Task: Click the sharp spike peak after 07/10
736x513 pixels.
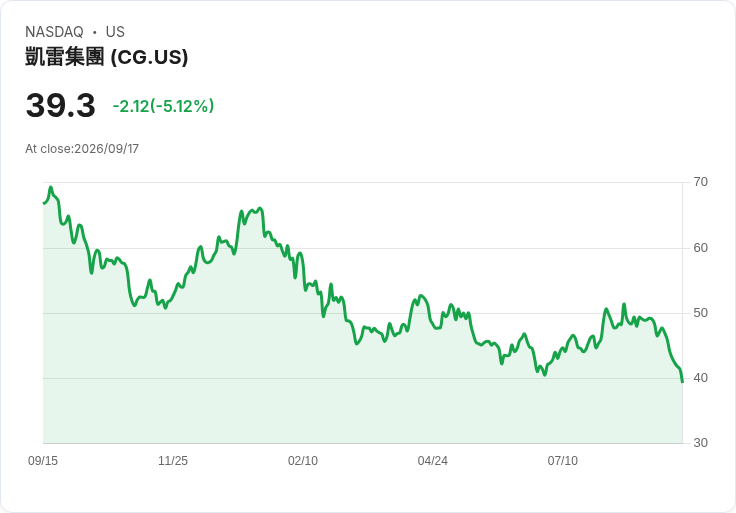Action: point(624,304)
